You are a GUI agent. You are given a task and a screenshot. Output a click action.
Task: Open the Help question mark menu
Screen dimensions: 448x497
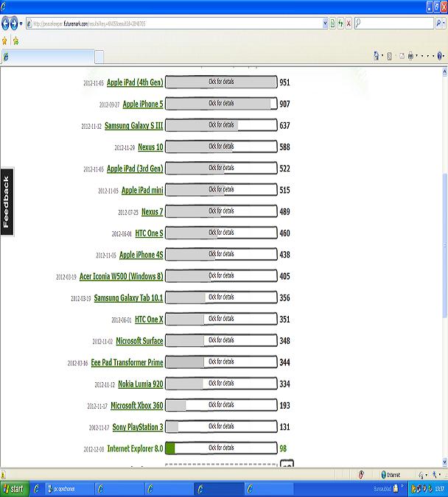(x=440, y=56)
